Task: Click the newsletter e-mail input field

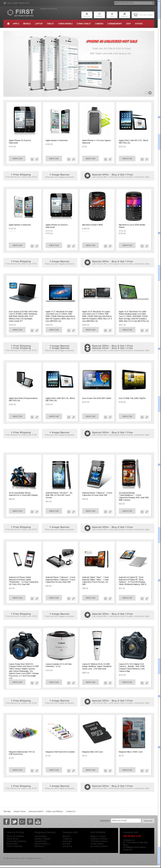Action: pyautogui.click(x=126, y=820)
